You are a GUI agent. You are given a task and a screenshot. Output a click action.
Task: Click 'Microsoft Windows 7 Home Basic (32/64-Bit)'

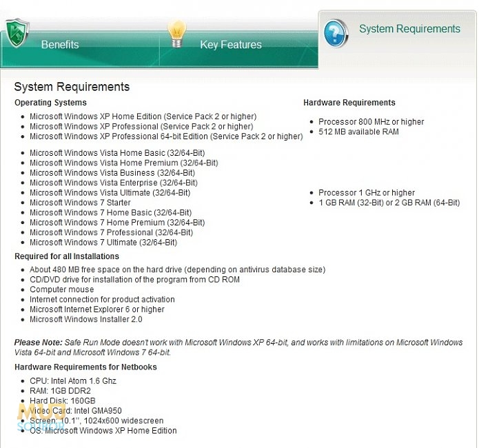point(110,213)
